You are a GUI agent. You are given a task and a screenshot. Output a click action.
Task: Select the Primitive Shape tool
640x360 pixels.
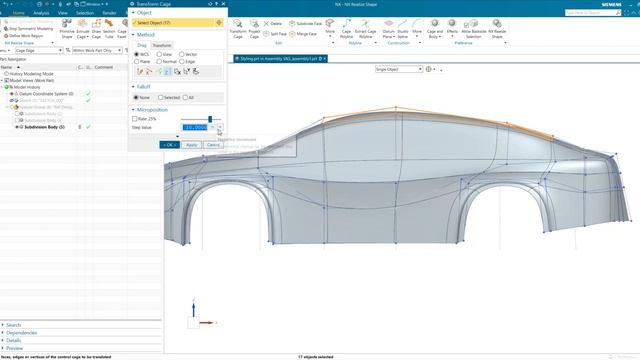(67, 29)
